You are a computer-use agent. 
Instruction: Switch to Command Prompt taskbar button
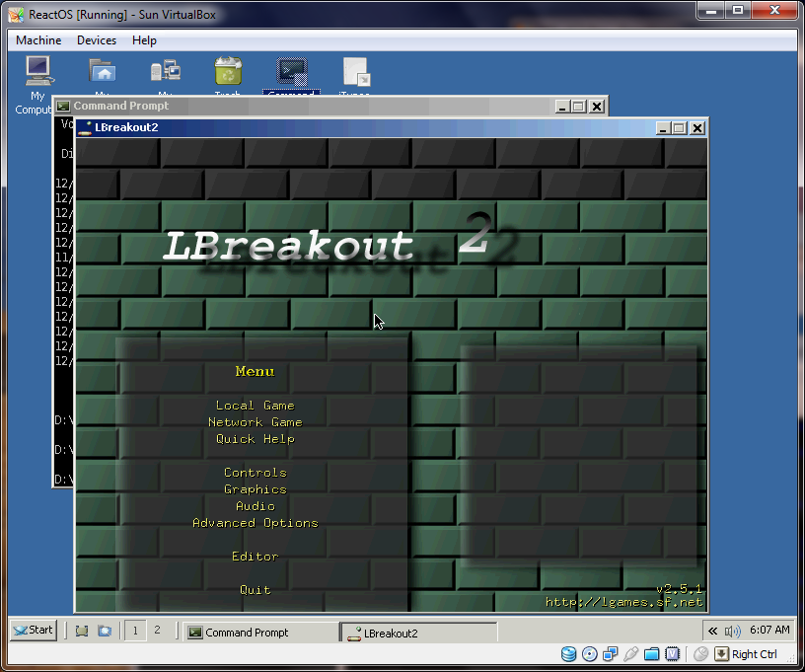[x=258, y=633]
